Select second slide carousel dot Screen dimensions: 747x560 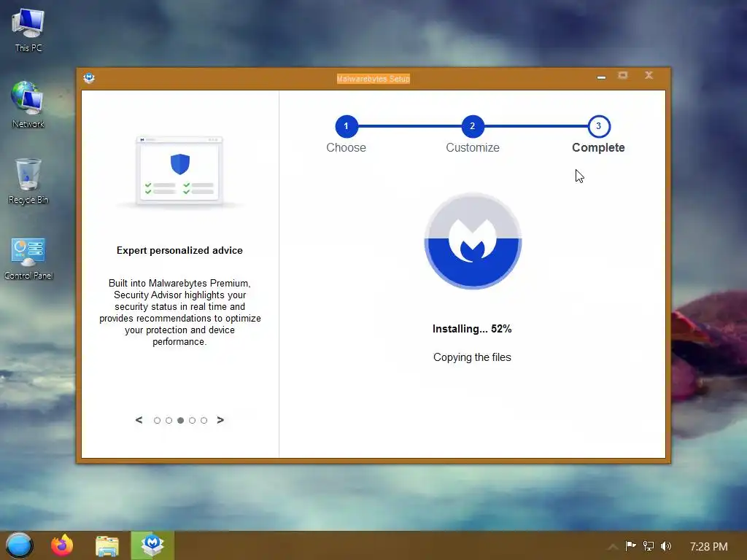coord(169,421)
